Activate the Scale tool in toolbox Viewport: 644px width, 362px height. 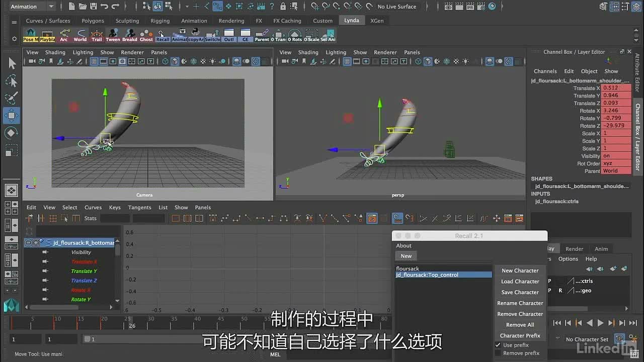(12, 150)
